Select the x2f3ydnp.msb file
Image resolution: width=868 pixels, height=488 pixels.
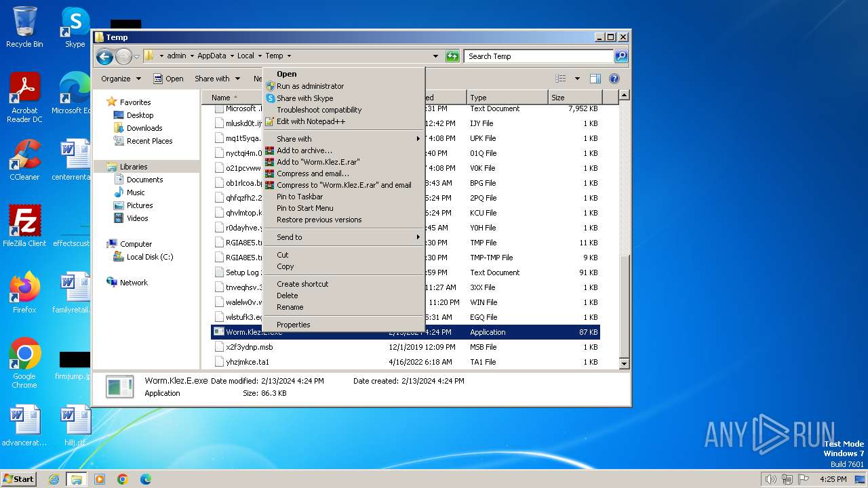406,347
